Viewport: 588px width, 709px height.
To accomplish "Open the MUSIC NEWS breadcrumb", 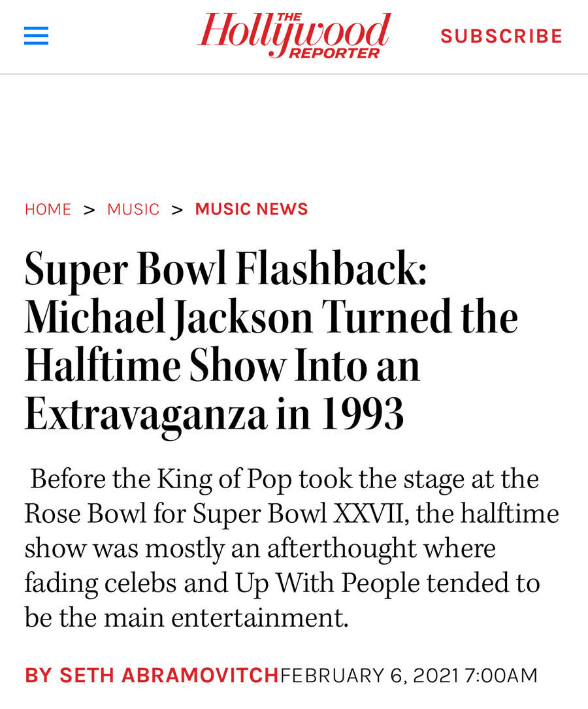I will coord(252,209).
